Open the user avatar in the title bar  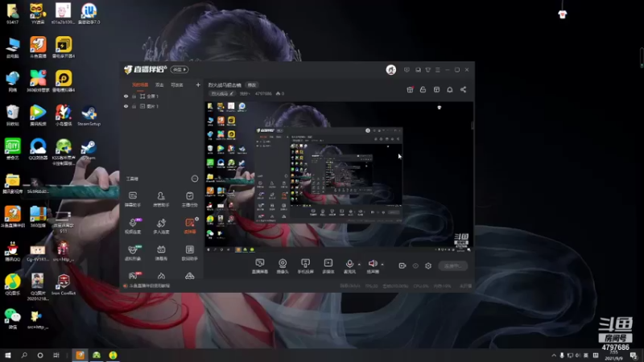pyautogui.click(x=391, y=70)
